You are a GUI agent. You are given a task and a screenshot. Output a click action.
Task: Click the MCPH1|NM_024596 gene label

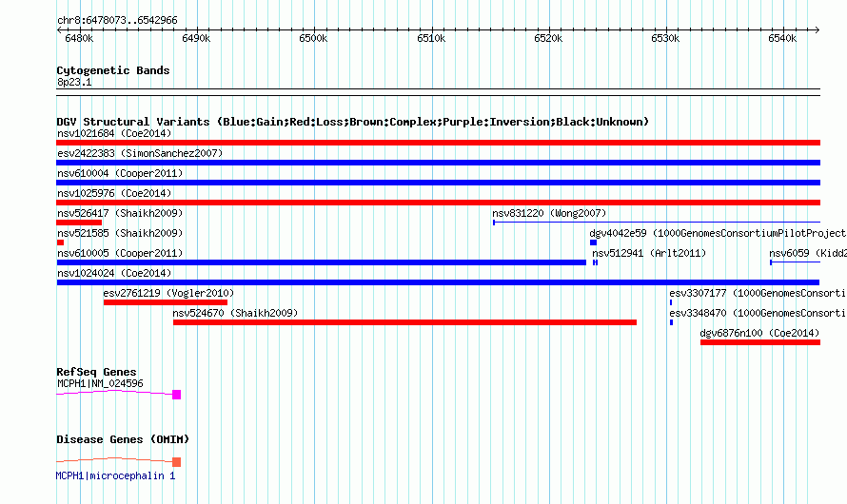pos(100,383)
